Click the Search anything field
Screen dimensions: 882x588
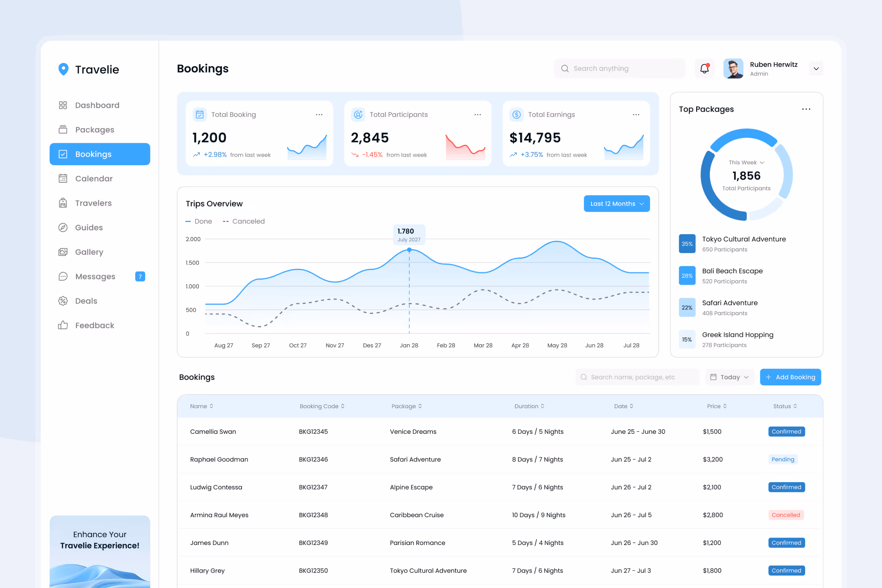[620, 69]
